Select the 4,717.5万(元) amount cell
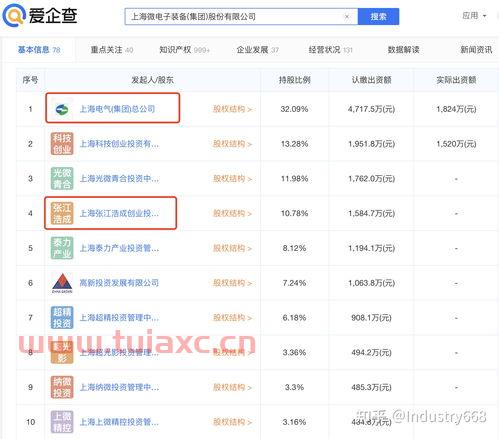Viewport: 499px width, 439px height. (371, 109)
